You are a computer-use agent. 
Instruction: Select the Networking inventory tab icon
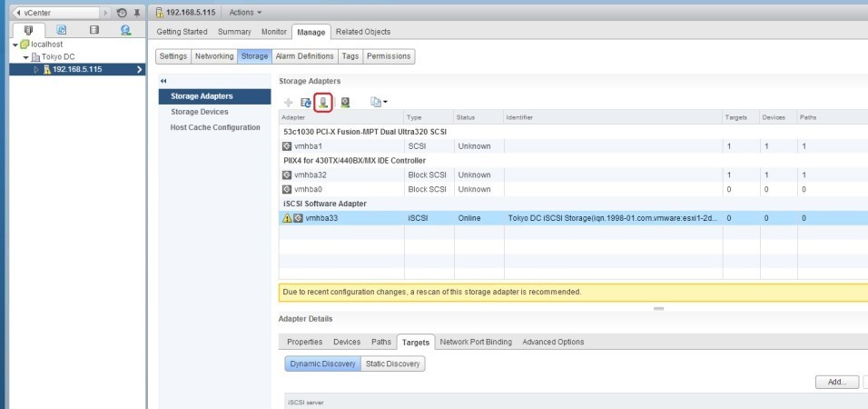pos(126,31)
